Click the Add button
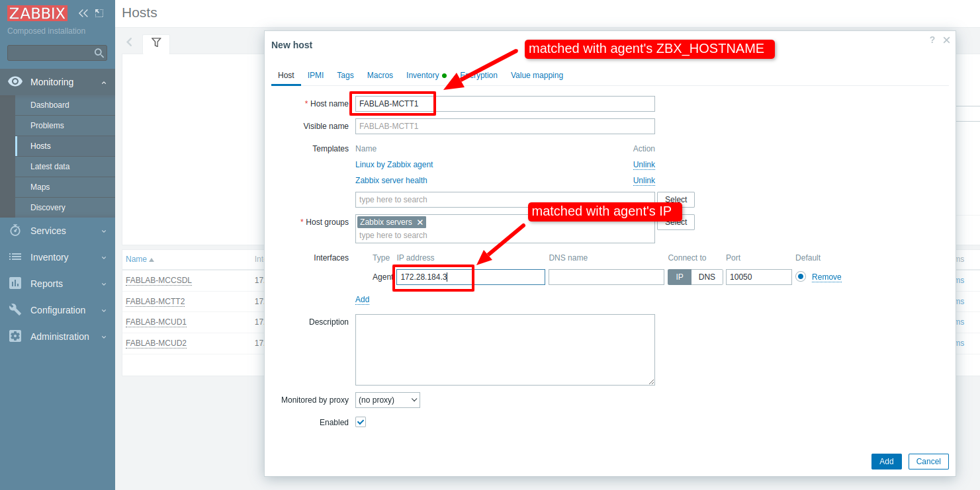Viewport: 980px width, 490px height. click(x=887, y=462)
